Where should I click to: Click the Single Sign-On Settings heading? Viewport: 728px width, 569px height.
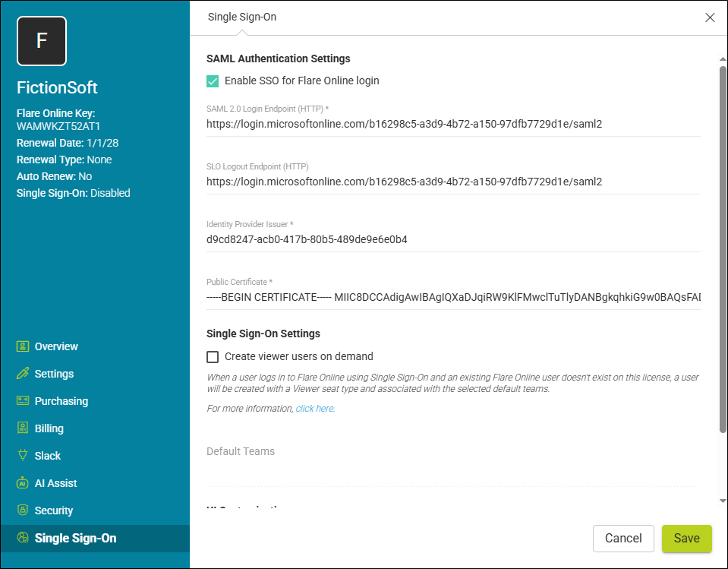pyautogui.click(x=263, y=333)
